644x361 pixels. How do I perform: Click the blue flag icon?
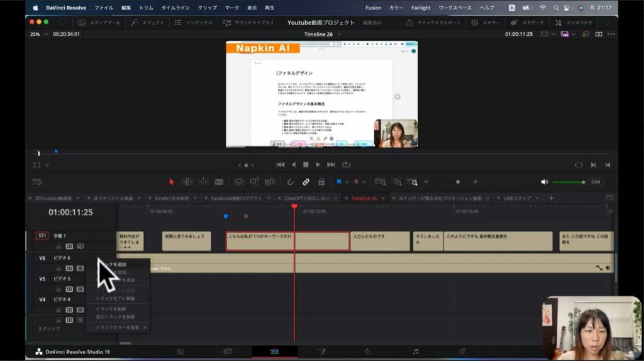click(339, 182)
